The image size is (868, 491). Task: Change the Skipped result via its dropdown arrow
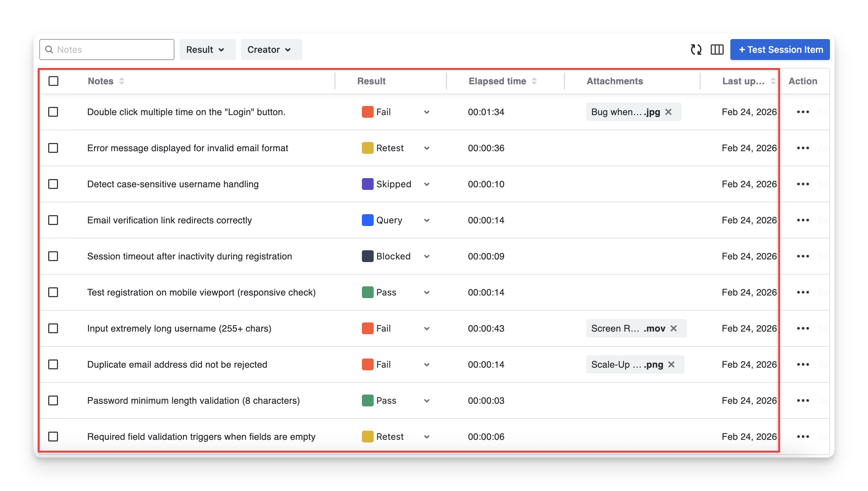[x=426, y=184]
